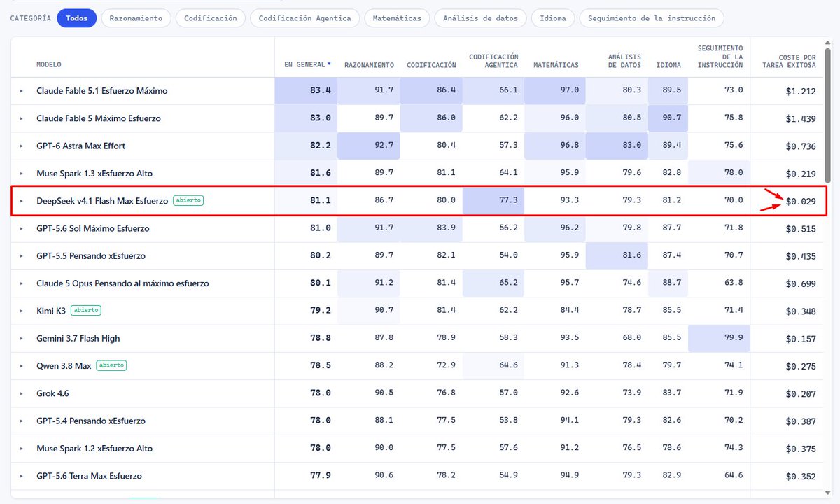
Task: Filter by Razonamiento category
Action: (136, 18)
